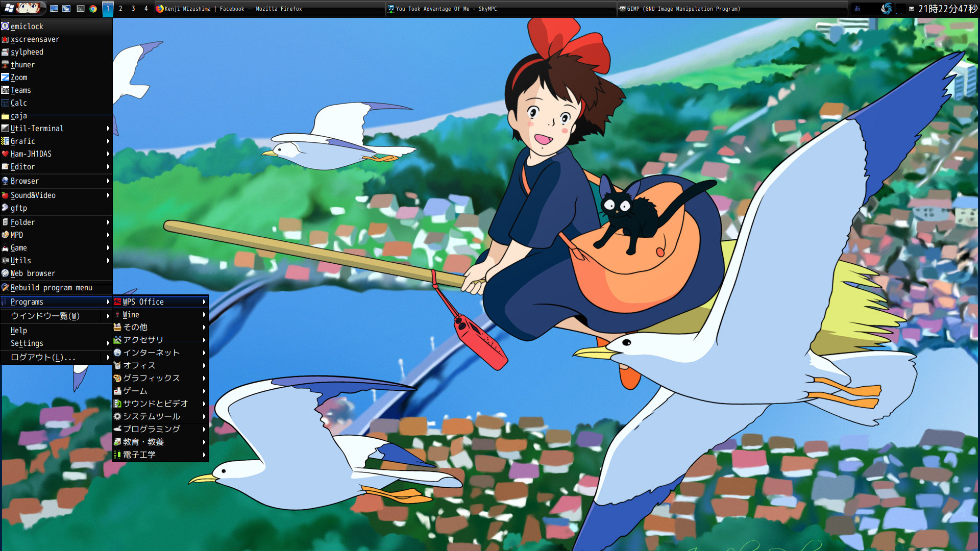The width and height of the screenshot is (980, 551).
Task: Click the Firefox icon on the Facebook window button
Action: coord(159,9)
